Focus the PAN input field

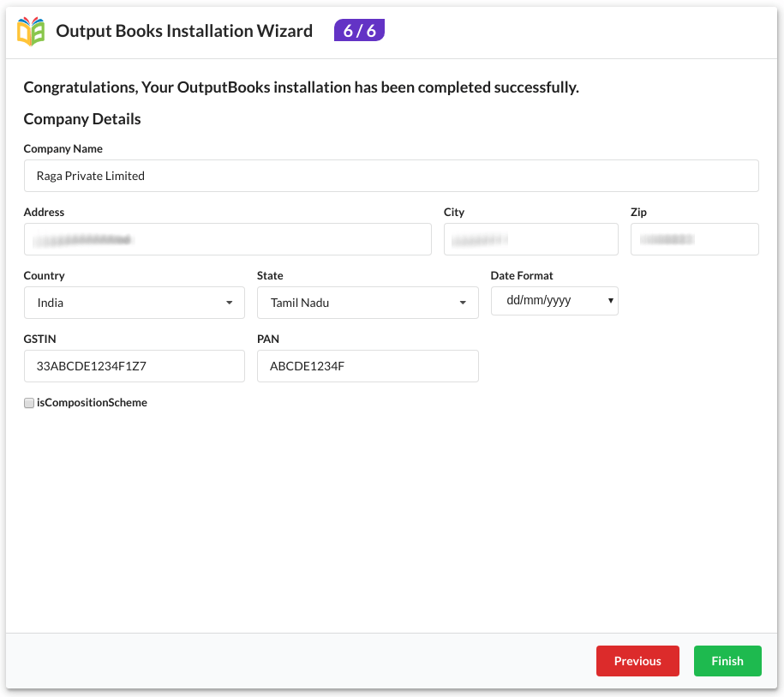pos(368,366)
